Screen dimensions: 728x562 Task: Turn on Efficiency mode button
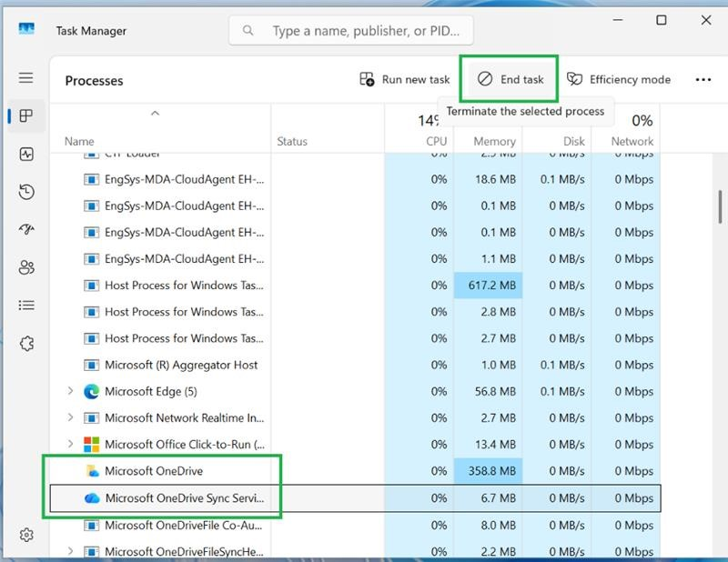point(619,80)
